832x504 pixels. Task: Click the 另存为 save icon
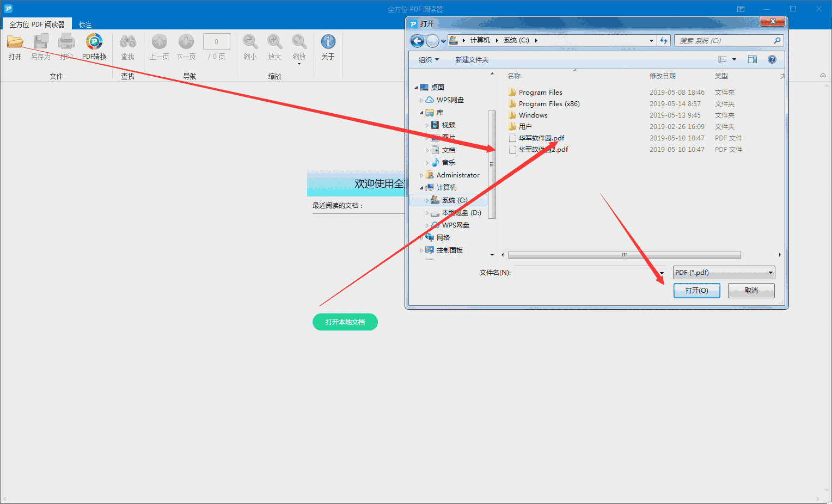[41, 42]
